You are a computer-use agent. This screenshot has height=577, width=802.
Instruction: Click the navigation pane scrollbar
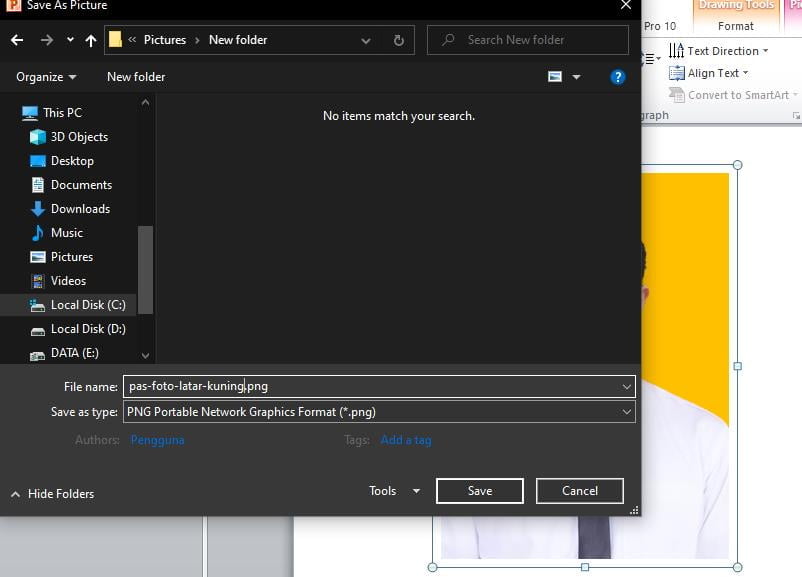146,268
